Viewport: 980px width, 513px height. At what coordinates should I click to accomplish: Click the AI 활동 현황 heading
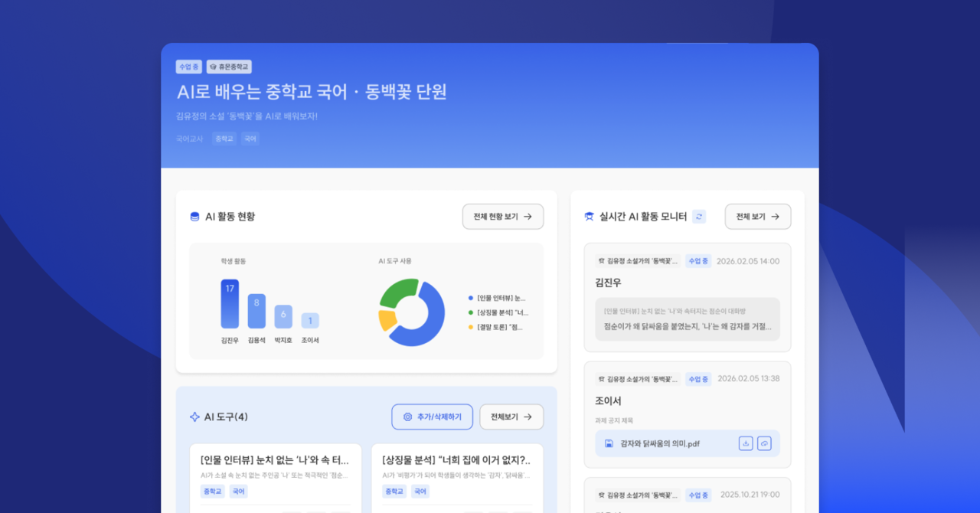(x=230, y=217)
